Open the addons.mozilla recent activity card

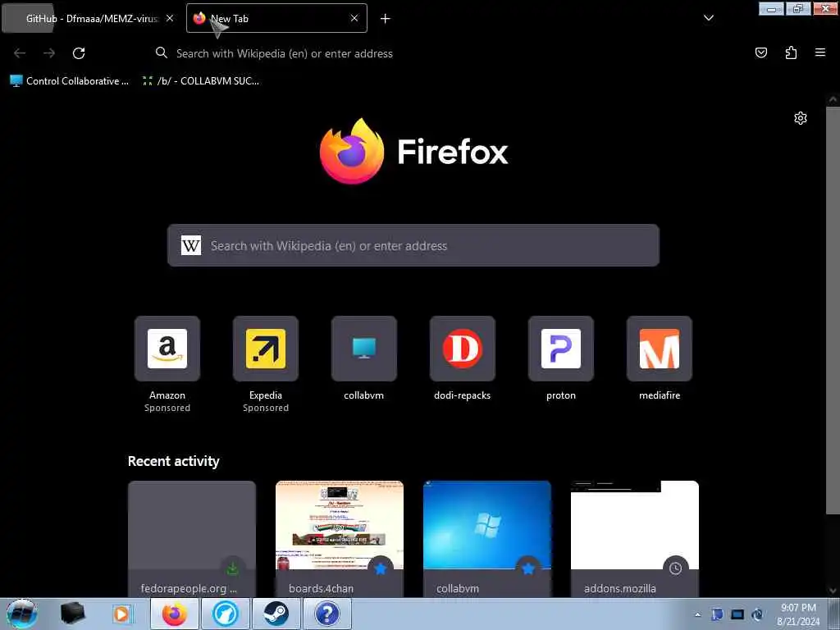click(635, 539)
